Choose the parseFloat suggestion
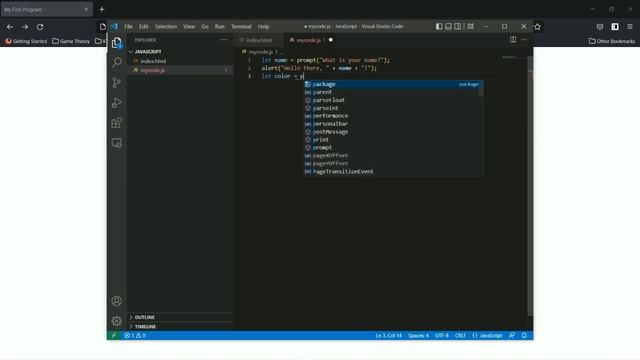The image size is (640, 360). point(393,100)
